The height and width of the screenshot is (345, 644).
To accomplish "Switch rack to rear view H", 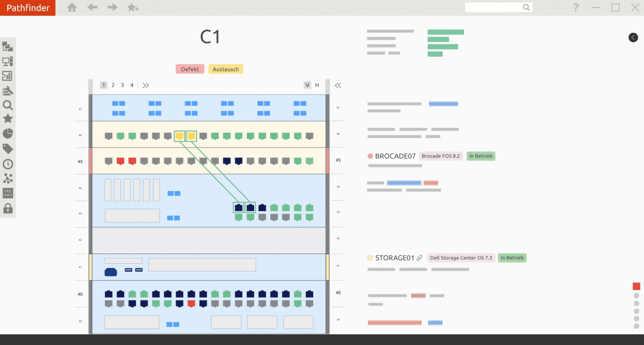I will (x=317, y=85).
